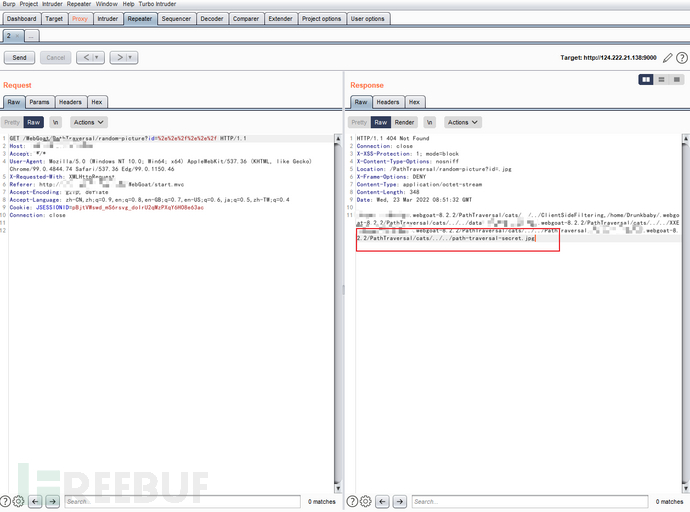Viewport: 690px width, 512px height.
Task: Go forward to next request
Action: pos(119,58)
